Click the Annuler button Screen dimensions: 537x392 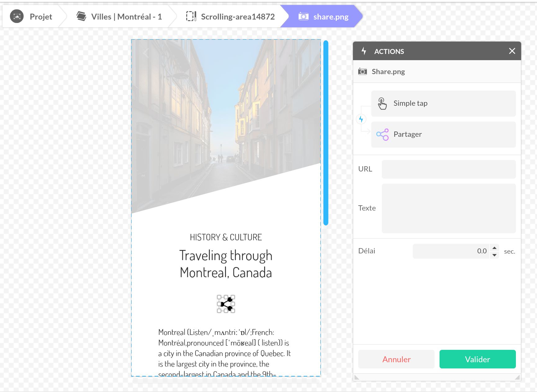(x=396, y=359)
